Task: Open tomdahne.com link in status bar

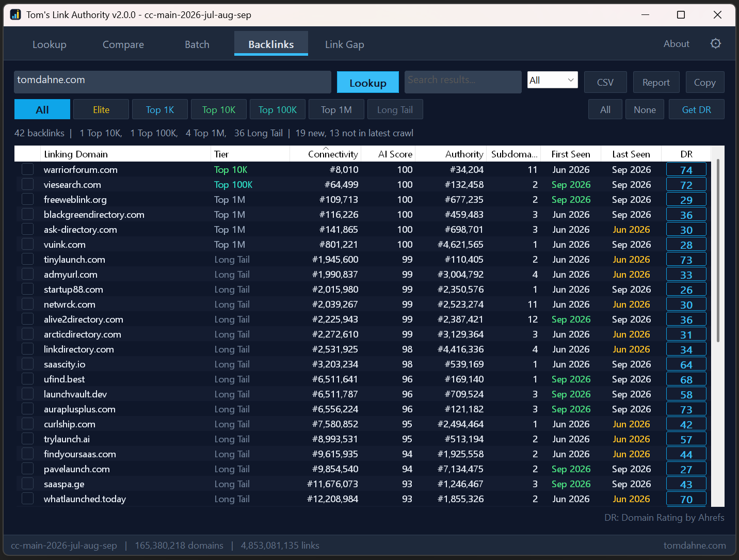Action: 695,546
